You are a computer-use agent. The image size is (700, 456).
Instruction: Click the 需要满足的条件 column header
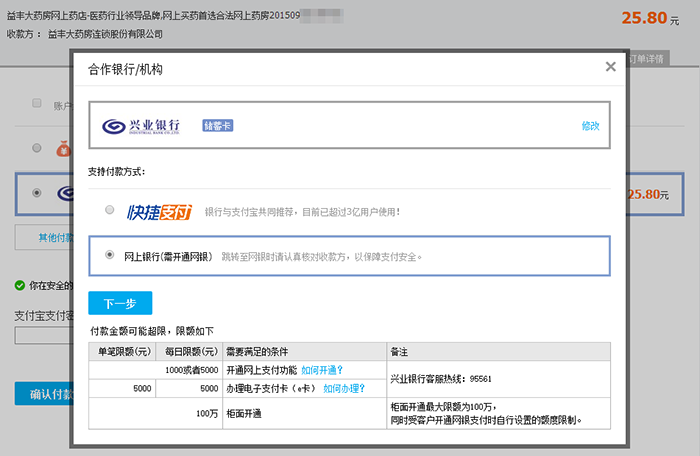click(x=304, y=352)
